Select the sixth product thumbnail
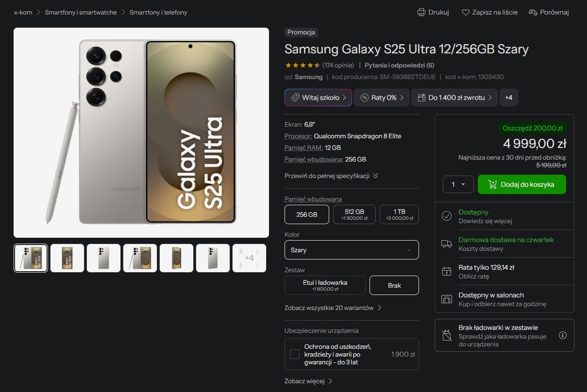The image size is (587, 392). coord(213,258)
